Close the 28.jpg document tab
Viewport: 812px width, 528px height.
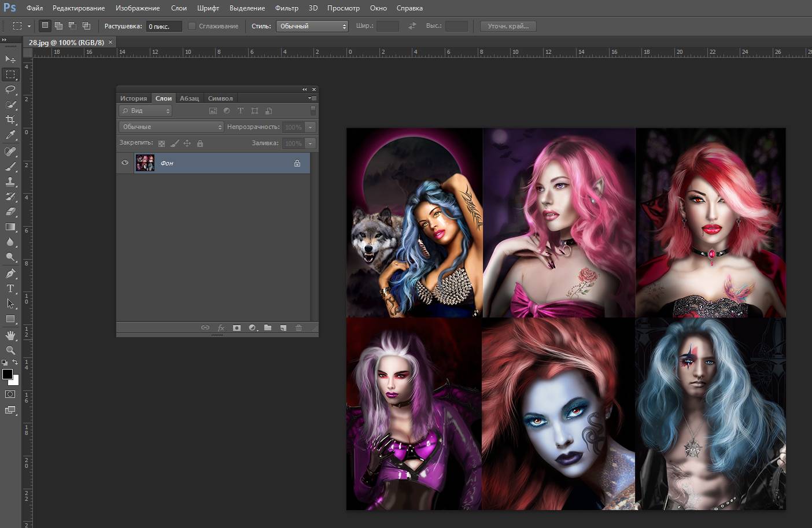point(110,42)
